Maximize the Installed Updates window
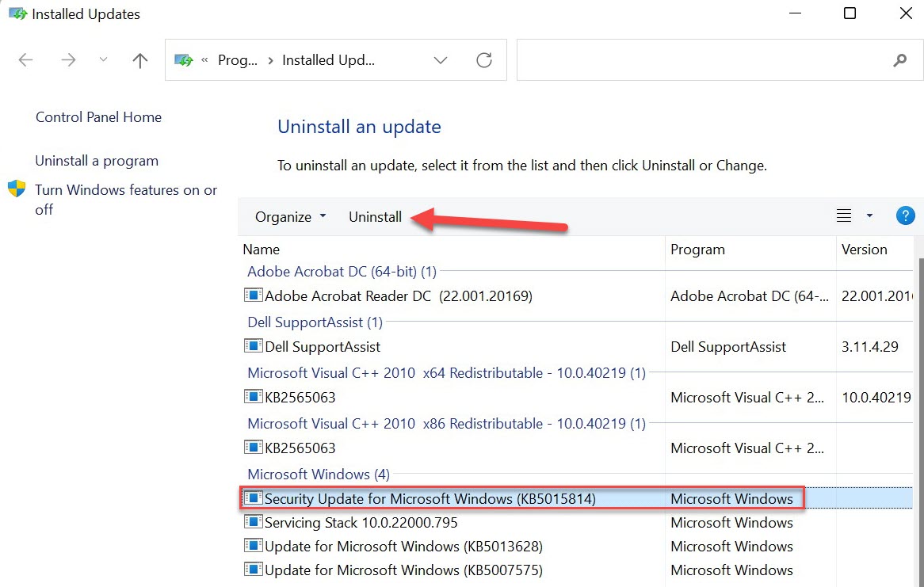This screenshot has height=587, width=924. pyautogui.click(x=850, y=13)
